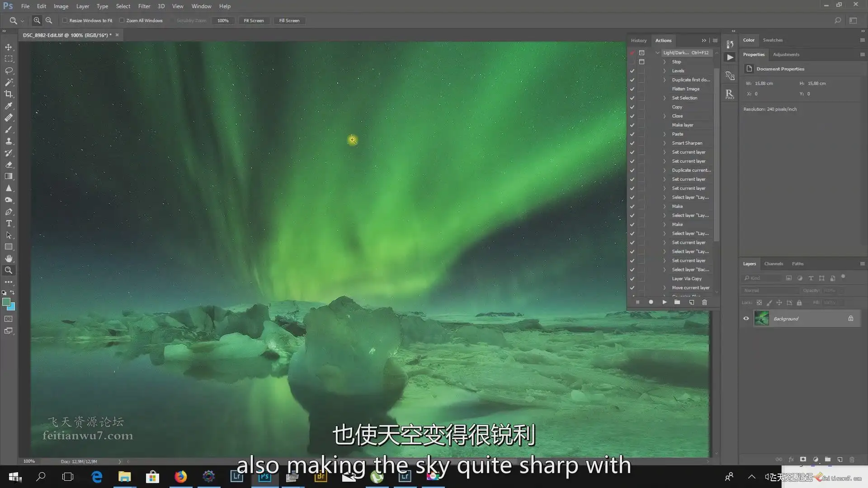Click the delete trash icon in Actions panel

click(704, 302)
